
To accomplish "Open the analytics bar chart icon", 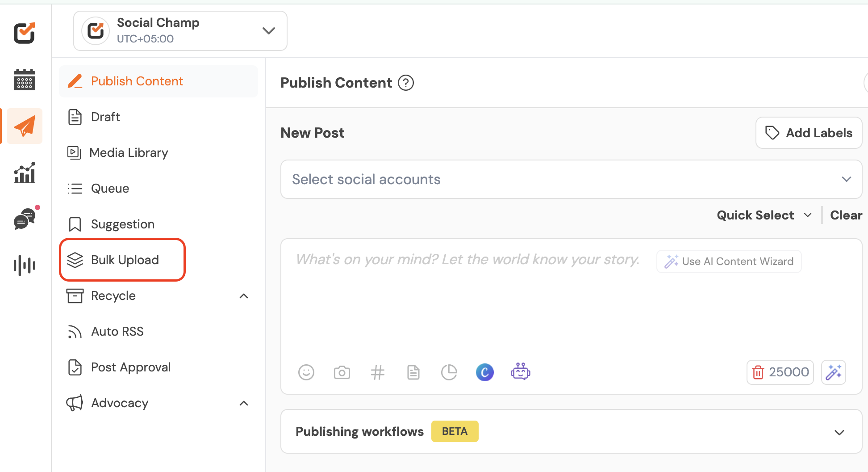I will 25,173.
